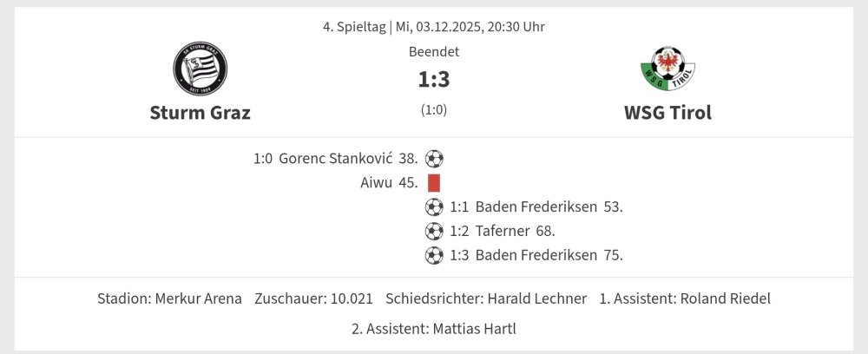
Task: Click the red card icon next to Aiwu
Action: pos(434,183)
